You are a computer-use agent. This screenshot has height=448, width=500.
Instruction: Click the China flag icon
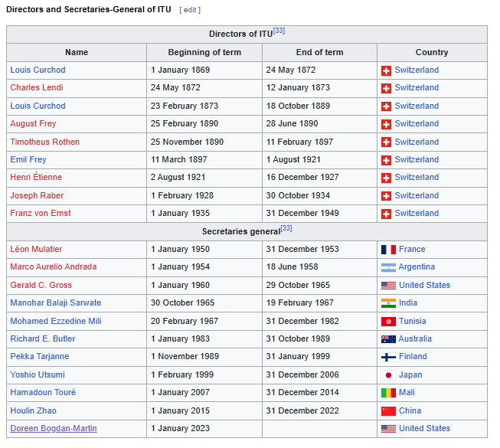388,411
